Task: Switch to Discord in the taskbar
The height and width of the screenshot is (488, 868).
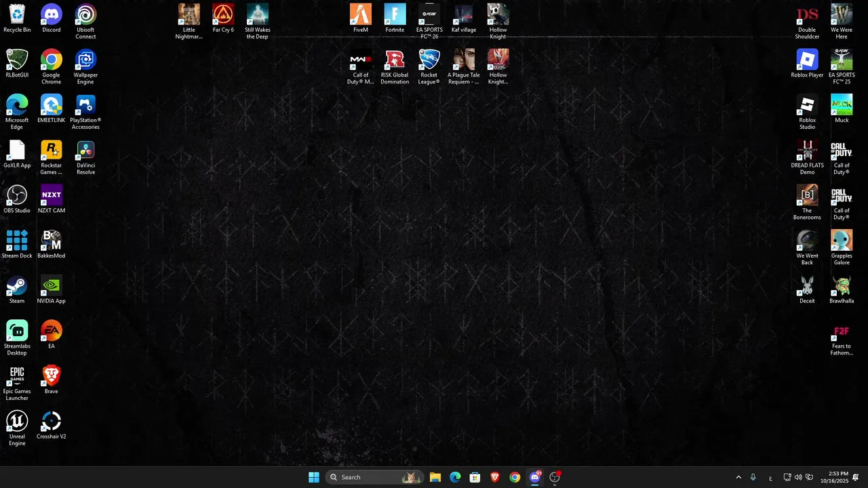Action: (535, 477)
